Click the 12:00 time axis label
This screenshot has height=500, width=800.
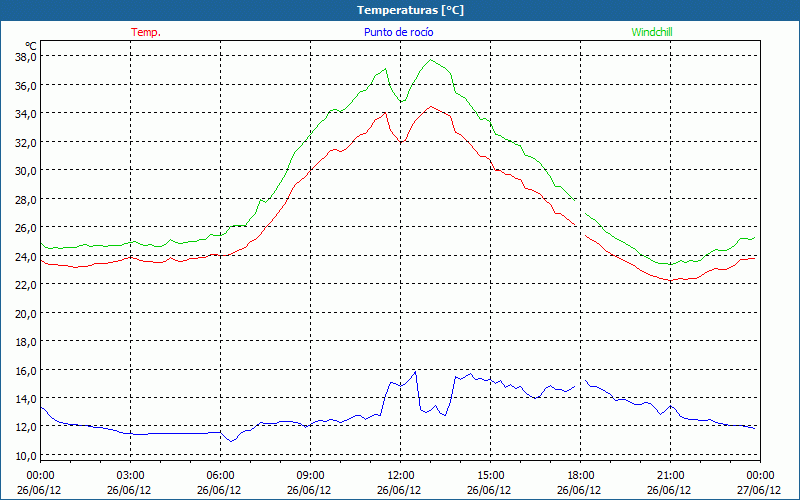click(x=401, y=476)
